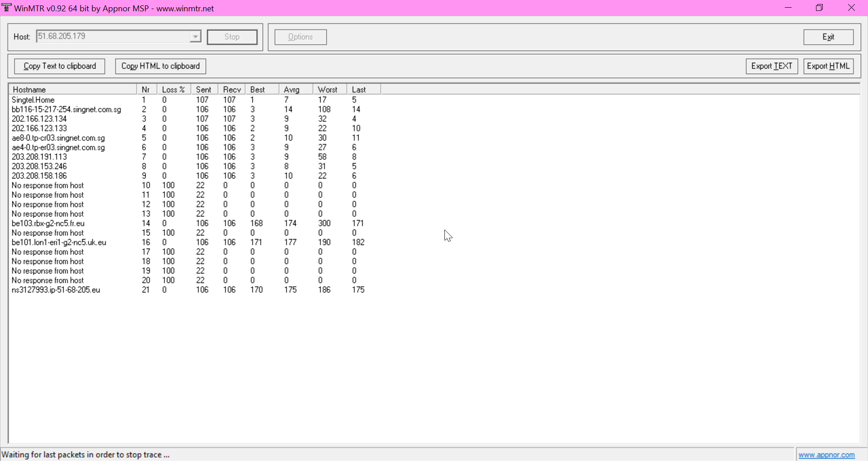Copy HTML to clipboard
The image size is (868, 461).
[x=160, y=66]
